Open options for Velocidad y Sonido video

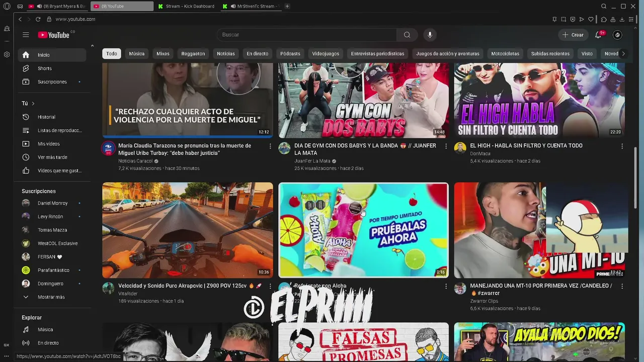[270, 287]
